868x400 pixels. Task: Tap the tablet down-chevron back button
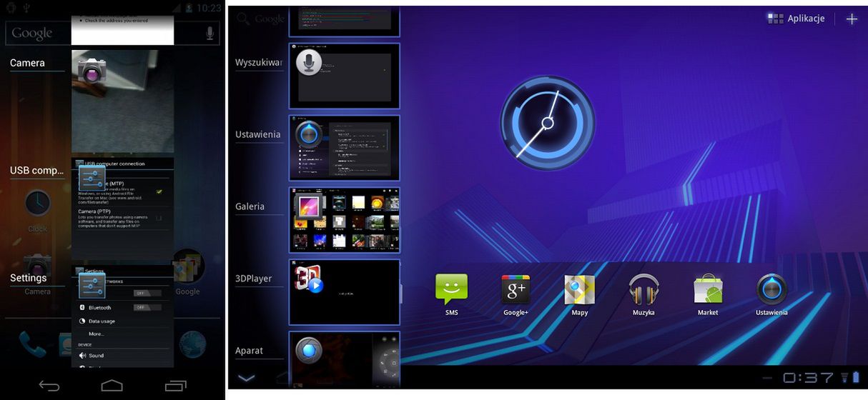246,378
